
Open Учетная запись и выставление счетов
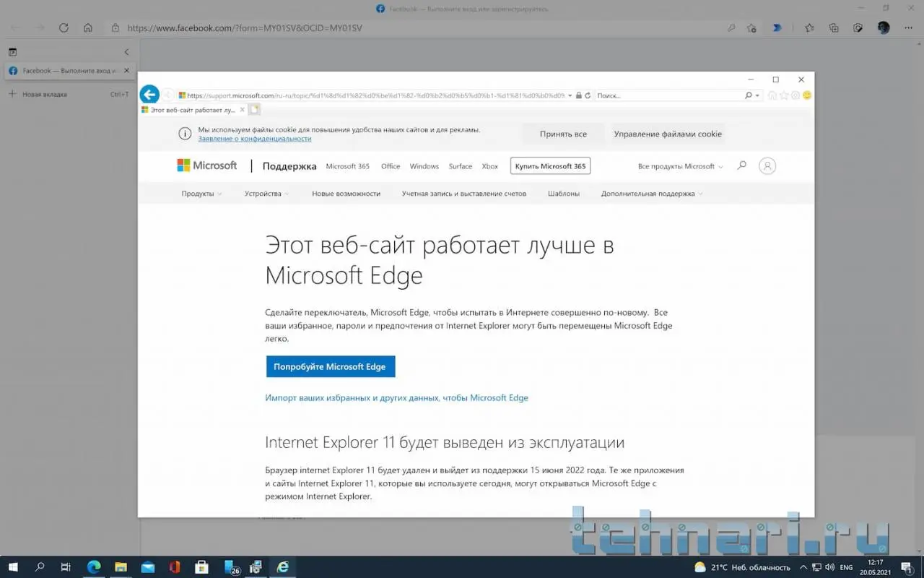(x=464, y=194)
